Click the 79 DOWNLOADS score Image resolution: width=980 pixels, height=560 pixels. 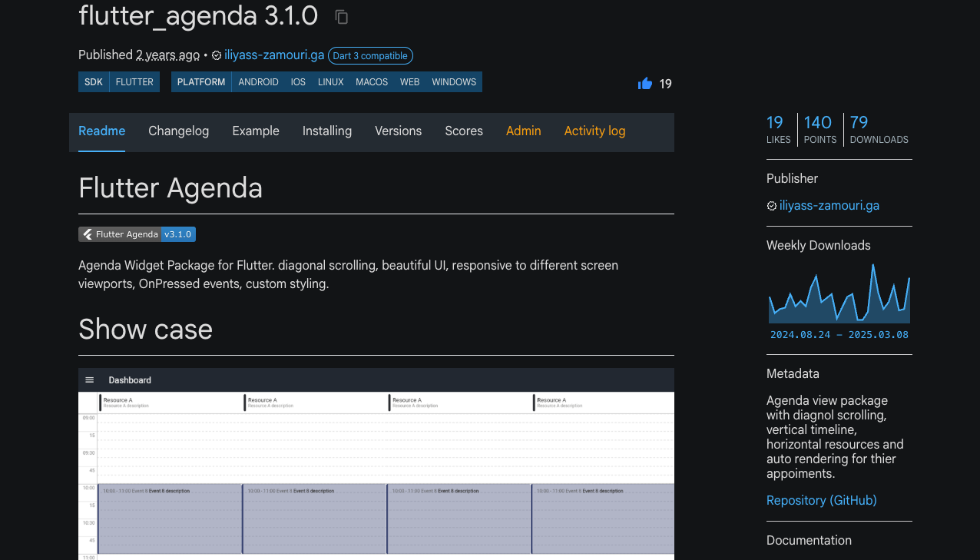(x=879, y=129)
